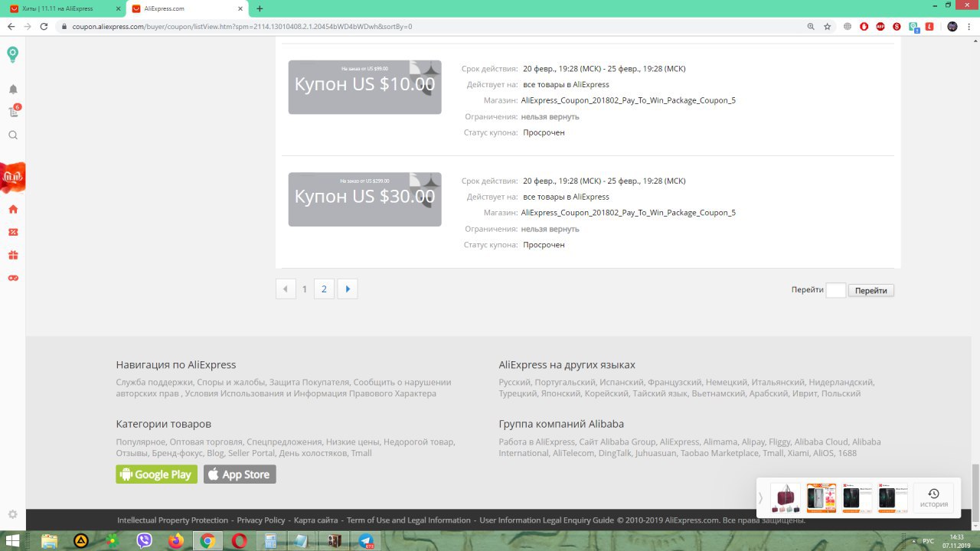Image resolution: width=980 pixels, height=551 pixels.
Task: Open a new browser tab
Action: [260, 8]
